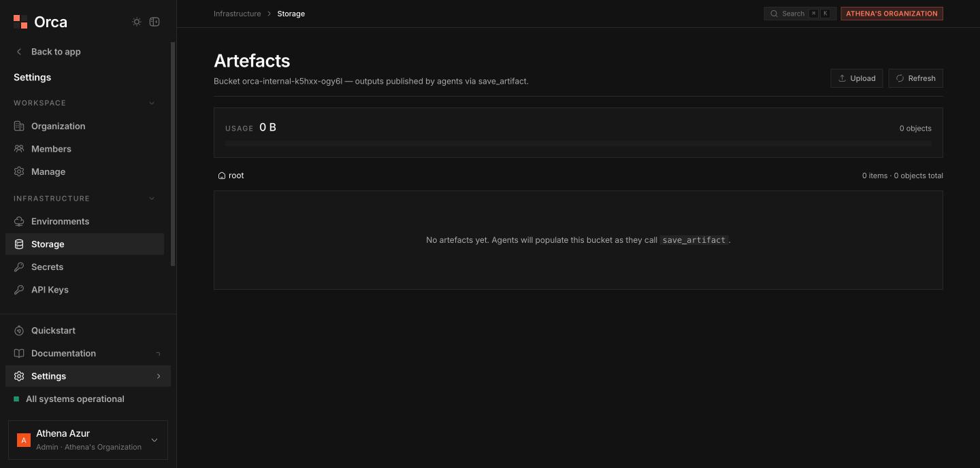980x468 pixels.
Task: Click the Members people icon
Action: [19, 149]
